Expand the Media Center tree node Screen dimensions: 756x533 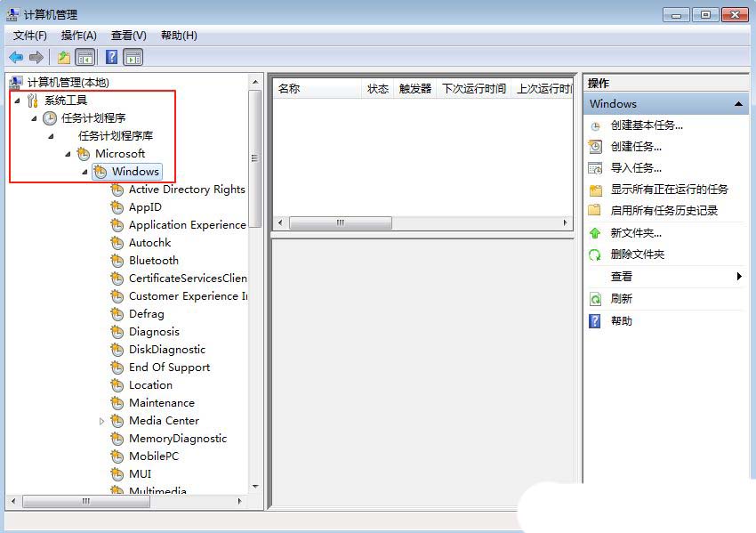(x=103, y=421)
